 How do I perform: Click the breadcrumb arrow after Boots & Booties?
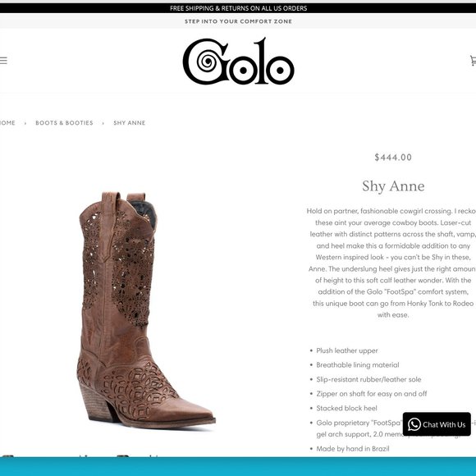click(x=103, y=123)
